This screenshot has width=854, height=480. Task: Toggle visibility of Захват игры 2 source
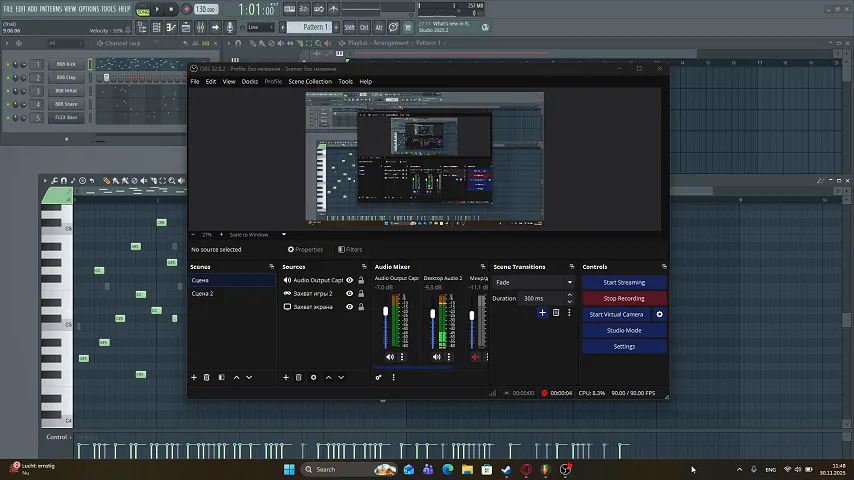[350, 294]
